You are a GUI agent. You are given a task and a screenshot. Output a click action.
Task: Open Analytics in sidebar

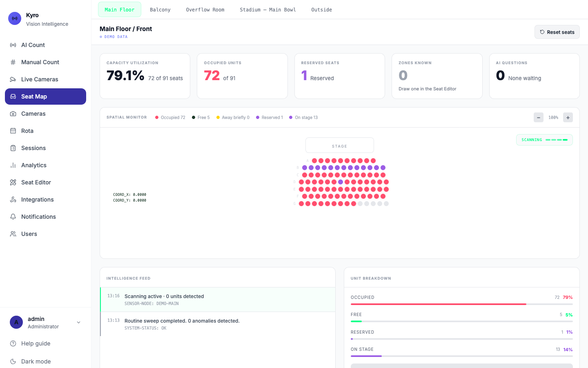(45, 165)
